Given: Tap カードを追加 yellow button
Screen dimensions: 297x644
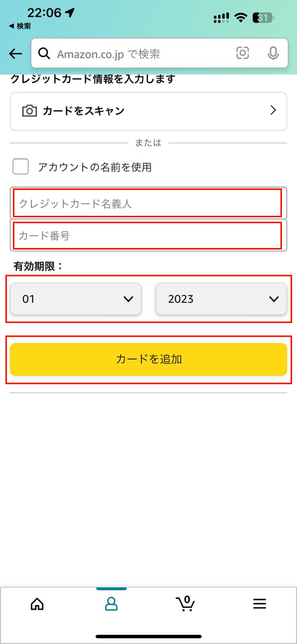Looking at the screenshot, I should [148, 359].
